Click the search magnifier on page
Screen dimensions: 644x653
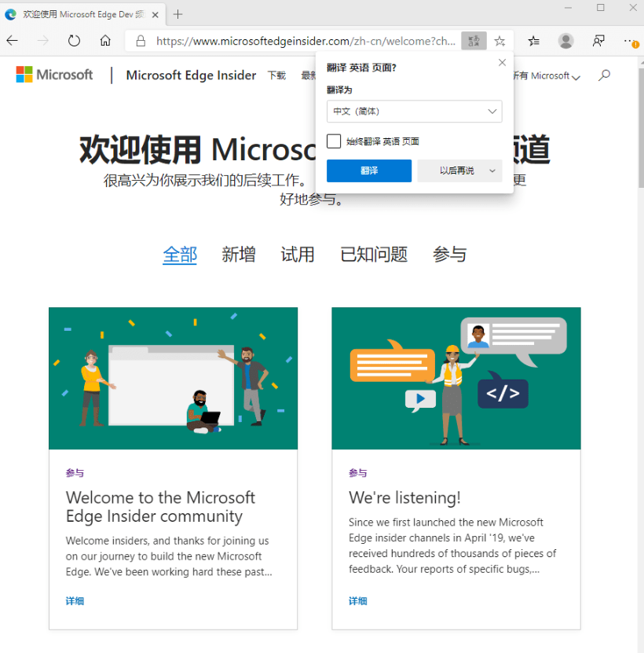(x=604, y=75)
